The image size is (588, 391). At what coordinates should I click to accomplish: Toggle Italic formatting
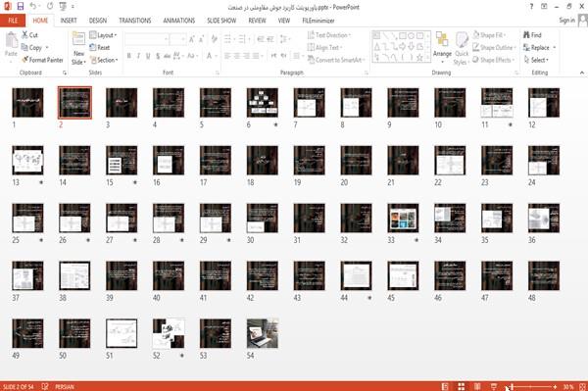pos(138,56)
